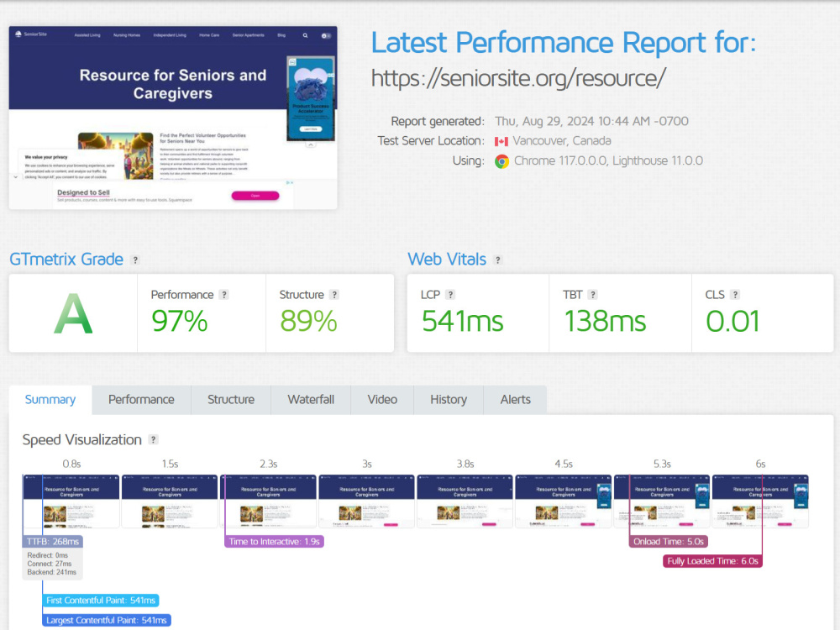Click the Vancouver, Canada location text
This screenshot has height=630, width=840.
tap(561, 141)
